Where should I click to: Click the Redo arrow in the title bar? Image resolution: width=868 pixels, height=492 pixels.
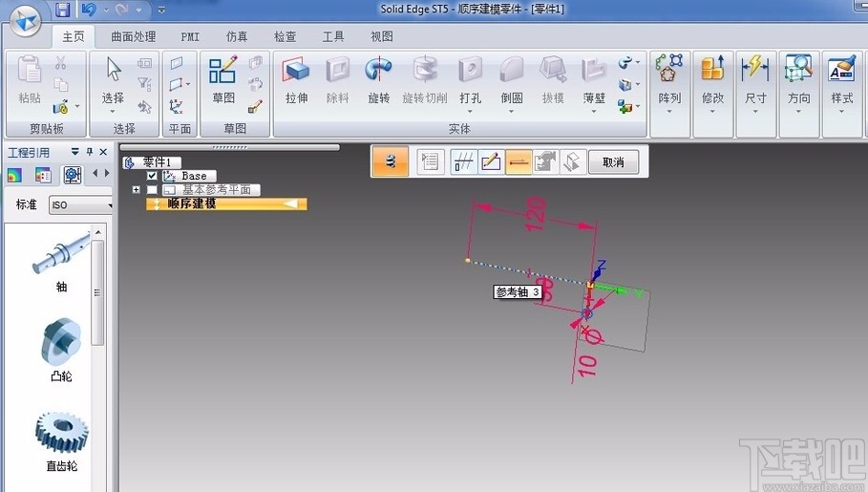pos(122,10)
